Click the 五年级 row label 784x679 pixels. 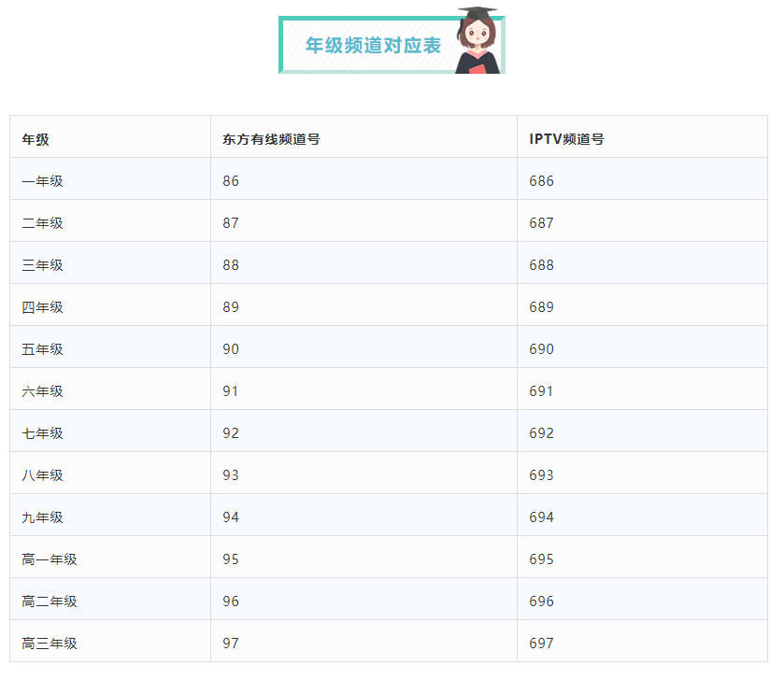(42, 348)
